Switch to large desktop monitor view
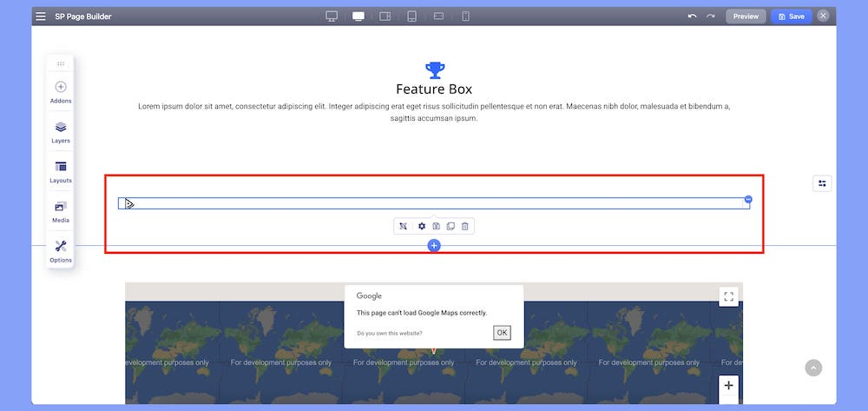The height and width of the screenshot is (411, 868). tap(332, 17)
